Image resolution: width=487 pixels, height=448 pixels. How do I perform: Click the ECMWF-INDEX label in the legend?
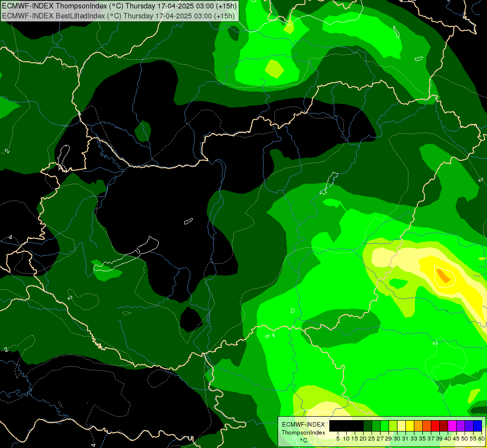[x=303, y=425]
